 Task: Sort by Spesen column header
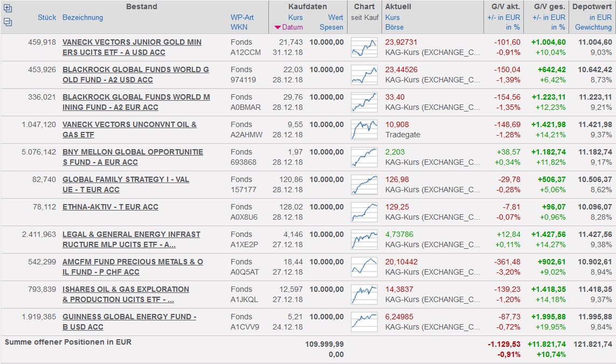point(331,27)
